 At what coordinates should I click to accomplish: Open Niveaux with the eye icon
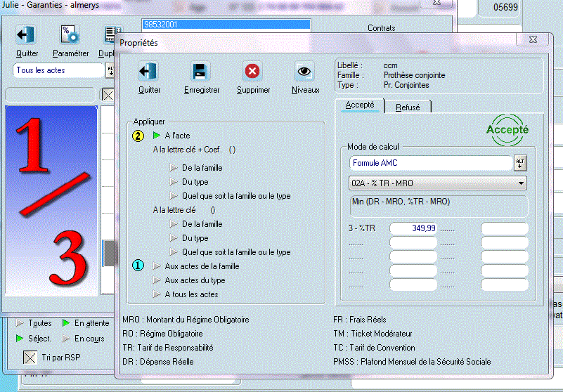click(304, 72)
